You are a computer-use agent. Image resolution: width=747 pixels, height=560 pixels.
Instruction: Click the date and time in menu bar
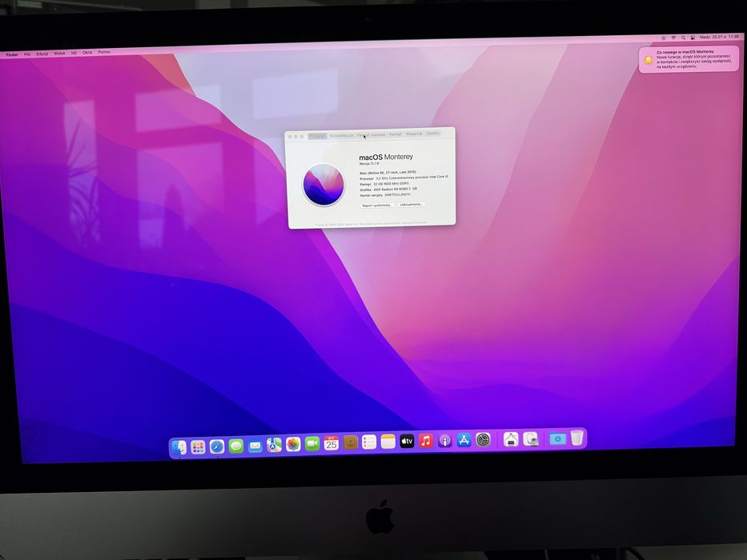click(x=719, y=37)
